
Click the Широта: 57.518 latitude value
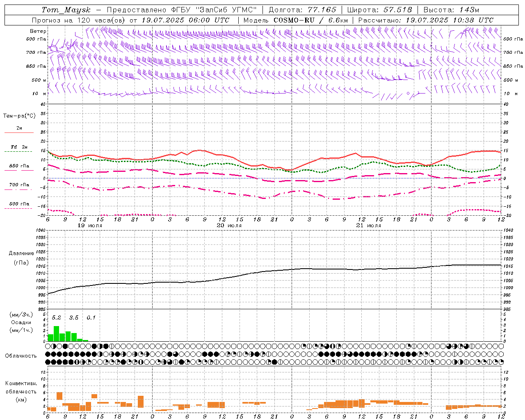(x=379, y=10)
